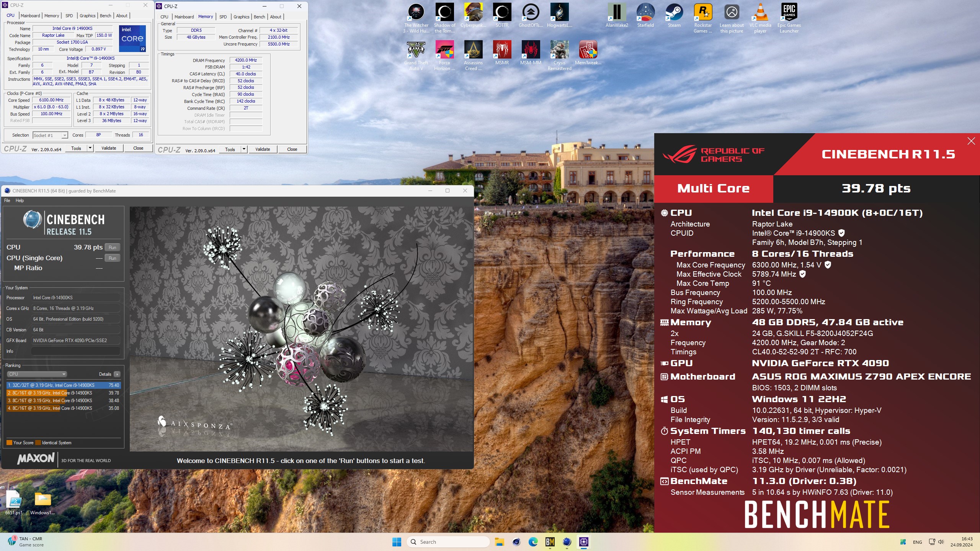Viewport: 980px width, 551px height.
Task: Select ranking entry scoring 38.48
Action: click(x=64, y=401)
